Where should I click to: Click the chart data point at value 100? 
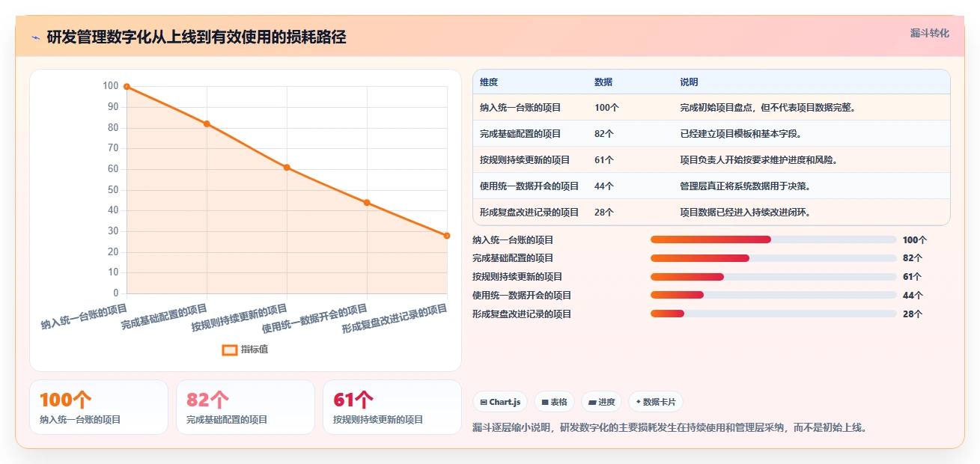[127, 87]
